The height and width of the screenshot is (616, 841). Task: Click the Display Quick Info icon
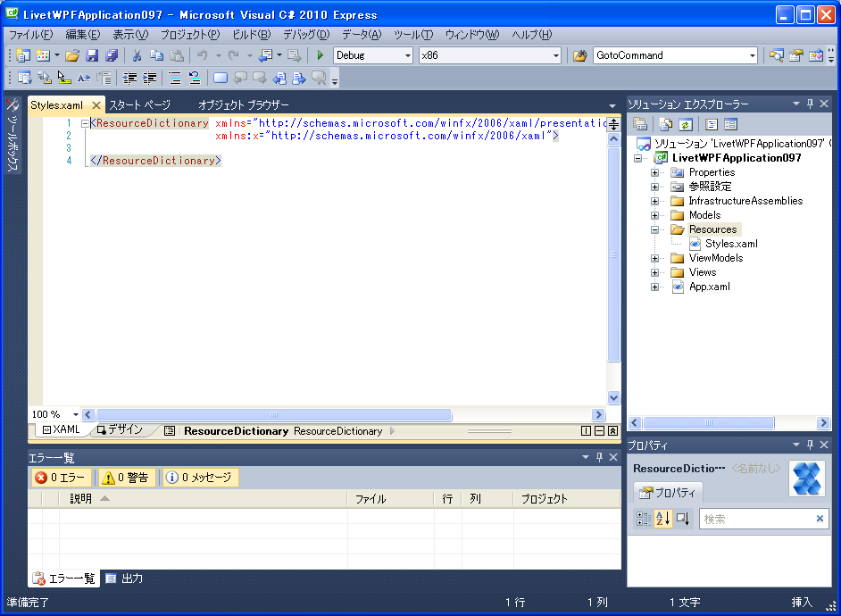[x=63, y=79]
